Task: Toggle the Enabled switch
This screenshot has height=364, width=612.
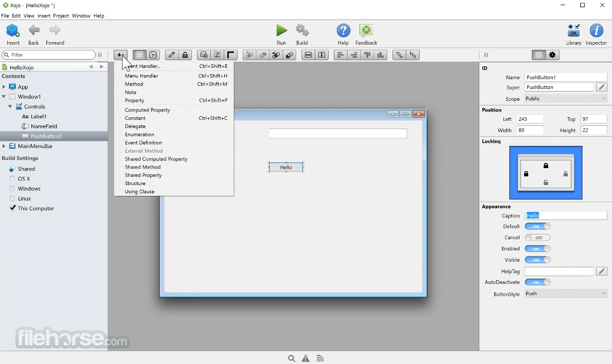Action: (x=538, y=248)
